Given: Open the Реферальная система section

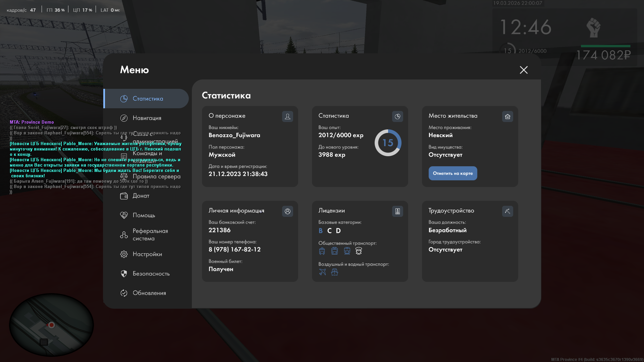Looking at the screenshot, I should (x=150, y=235).
